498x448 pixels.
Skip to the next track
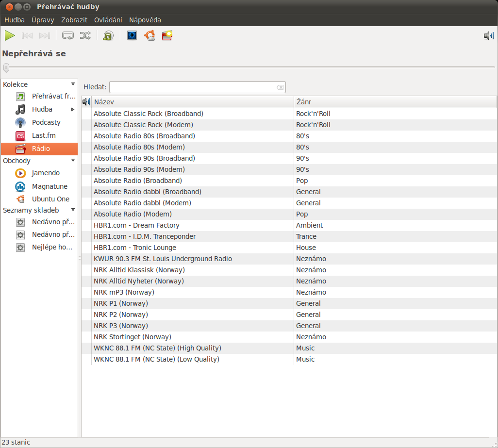(x=45, y=35)
